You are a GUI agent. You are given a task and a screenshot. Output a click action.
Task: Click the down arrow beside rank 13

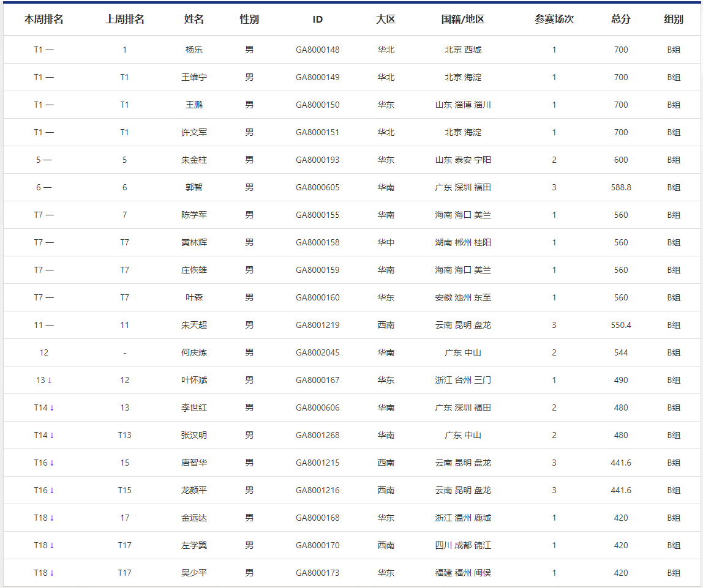50,380
